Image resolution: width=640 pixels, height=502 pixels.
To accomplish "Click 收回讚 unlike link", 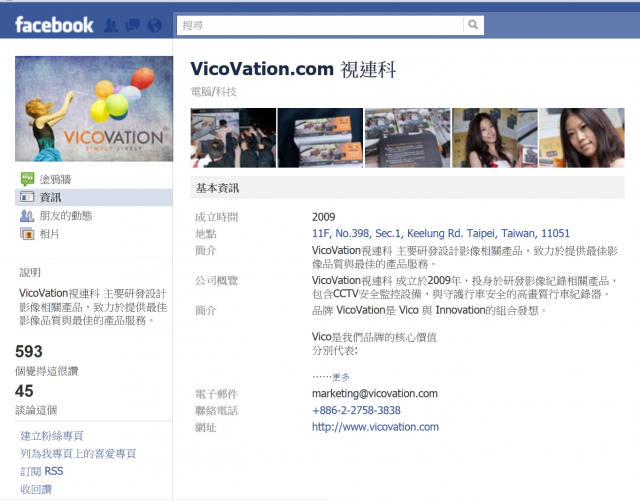I will [x=36, y=489].
